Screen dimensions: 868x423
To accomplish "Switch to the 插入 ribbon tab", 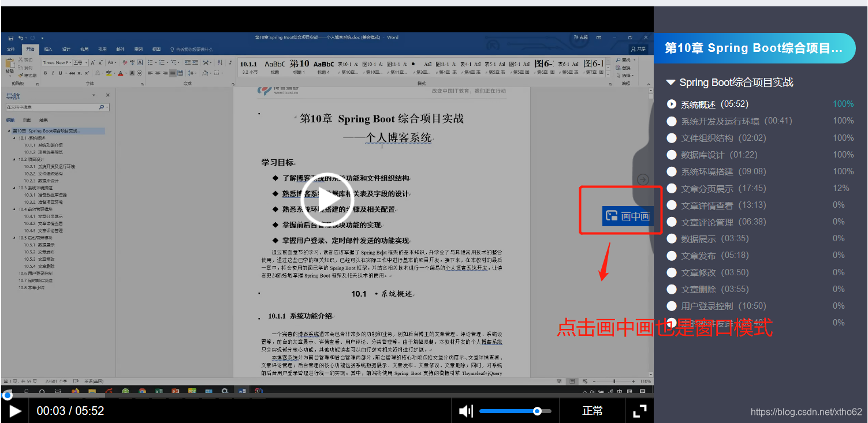I will pos(49,49).
